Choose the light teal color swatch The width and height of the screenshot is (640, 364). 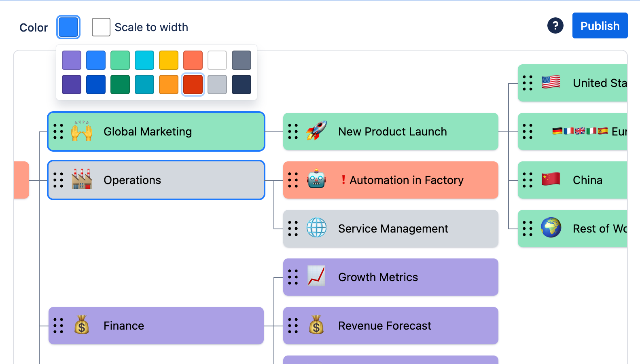[x=144, y=60]
